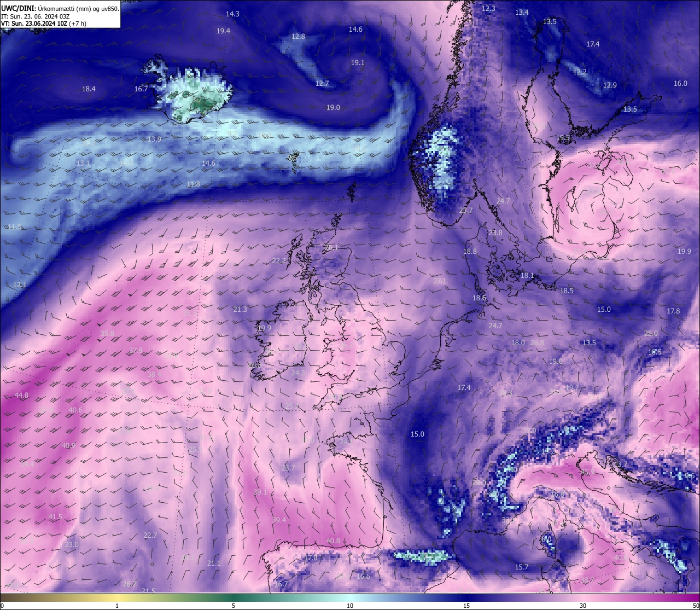Click the value 35.8 over the Atlantic
The width and height of the screenshot is (700, 610).
(x=108, y=333)
